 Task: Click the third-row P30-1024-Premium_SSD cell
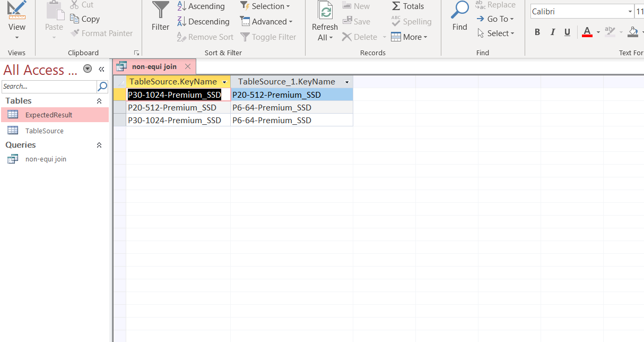(178, 120)
